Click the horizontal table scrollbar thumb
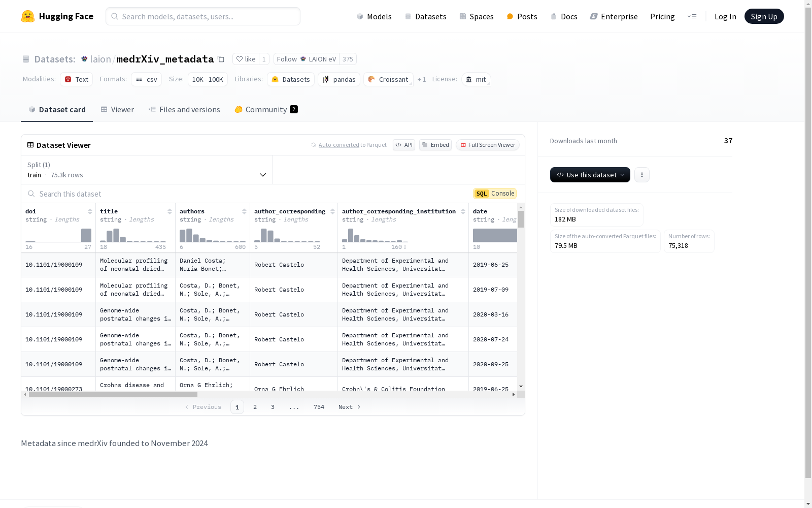812x508 pixels. point(113,394)
